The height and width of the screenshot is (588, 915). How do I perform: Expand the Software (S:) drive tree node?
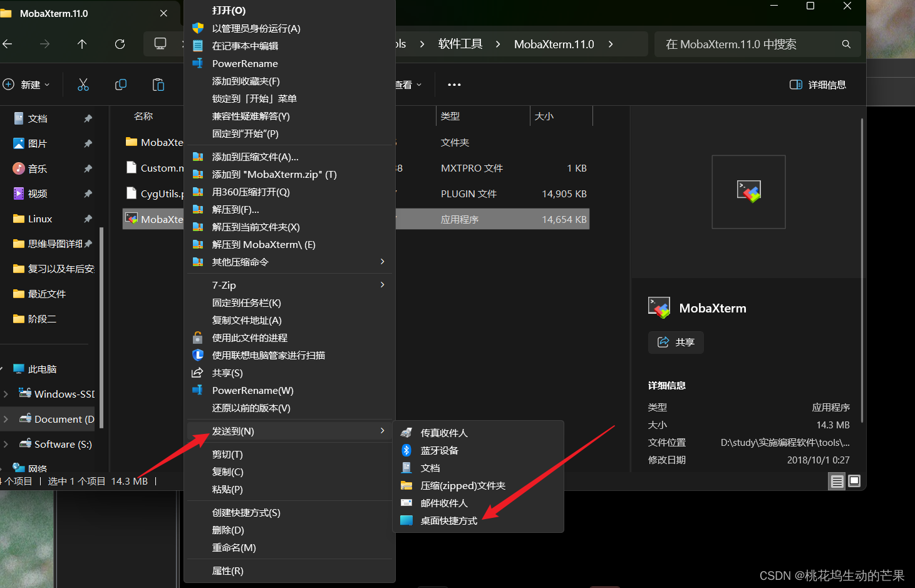(x=6, y=444)
